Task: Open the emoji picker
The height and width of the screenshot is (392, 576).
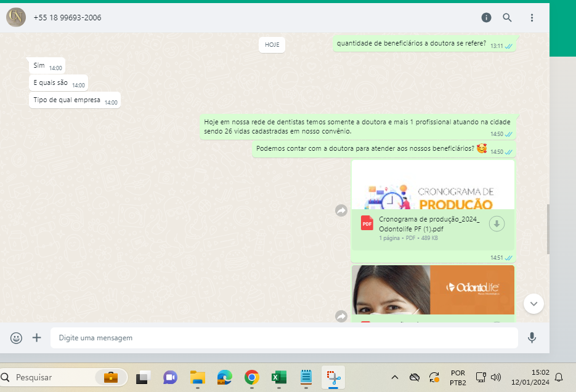Action: pos(17,338)
